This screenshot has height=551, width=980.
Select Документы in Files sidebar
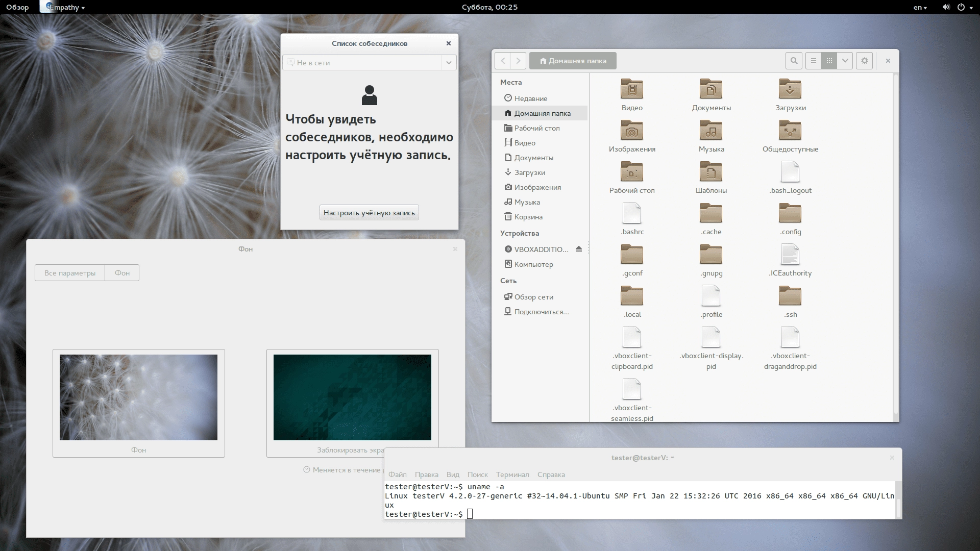pos(540,158)
